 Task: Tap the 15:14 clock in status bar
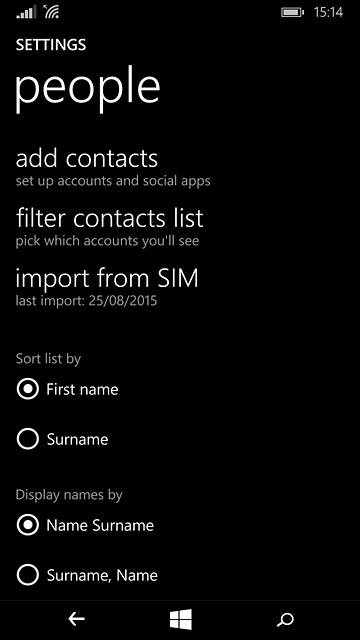[328, 13]
